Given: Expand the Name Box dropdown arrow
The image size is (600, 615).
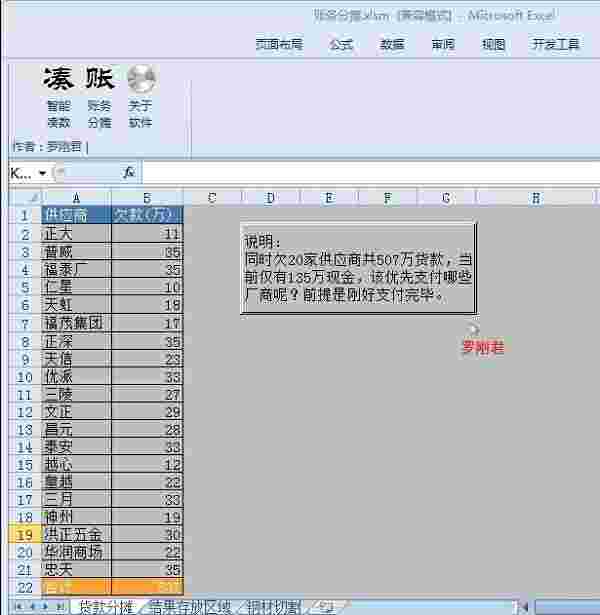Looking at the screenshot, I should (42, 173).
